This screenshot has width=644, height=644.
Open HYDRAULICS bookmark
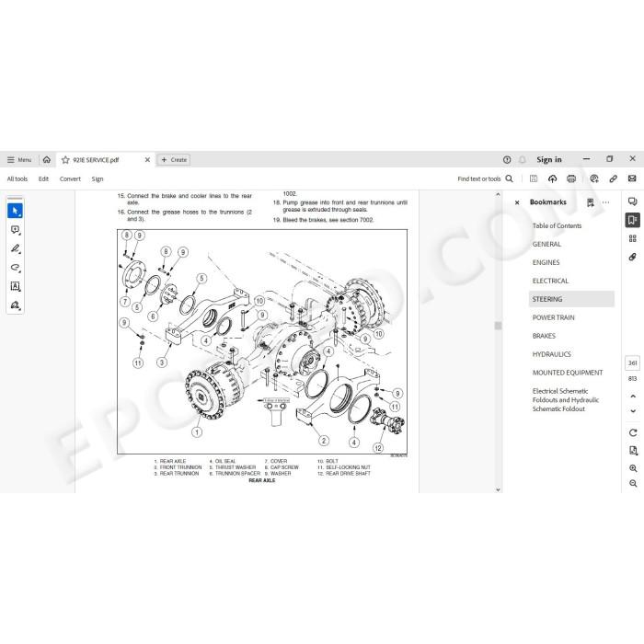(552, 354)
